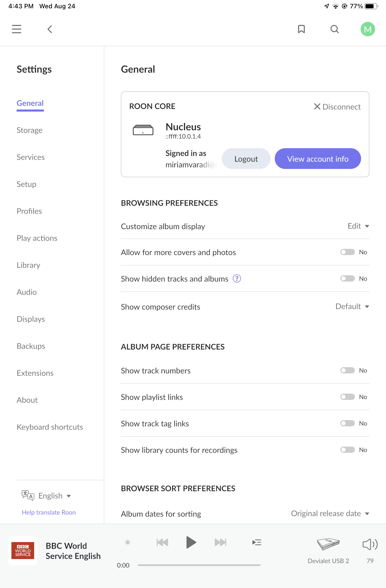Toggle Show library counts for recordings

coord(347,450)
